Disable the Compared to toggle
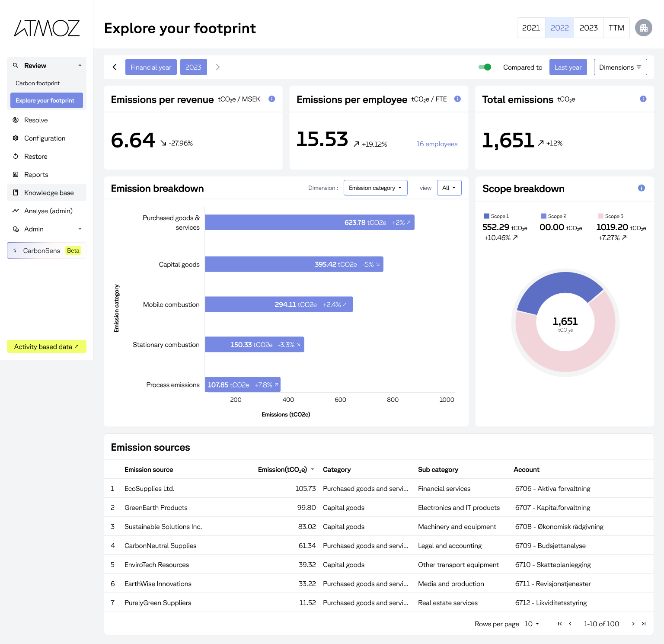The image size is (664, 644). 485,67
